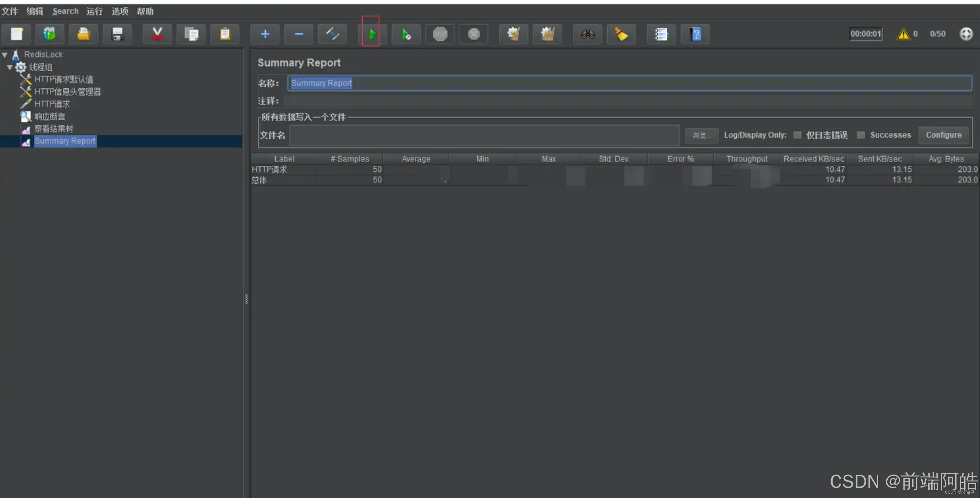Viewport: 980px width, 498px height.
Task: Click Start no pauses toolbar icon
Action: coord(406,35)
